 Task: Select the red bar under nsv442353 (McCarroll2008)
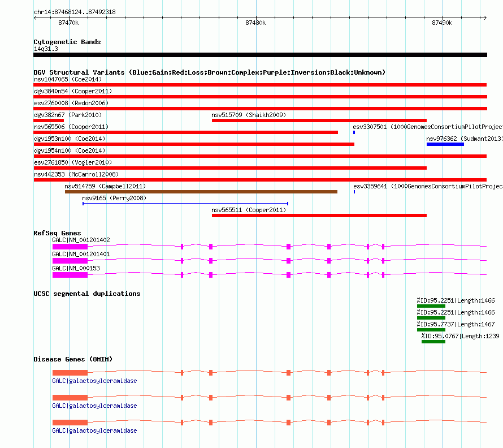click(x=260, y=180)
